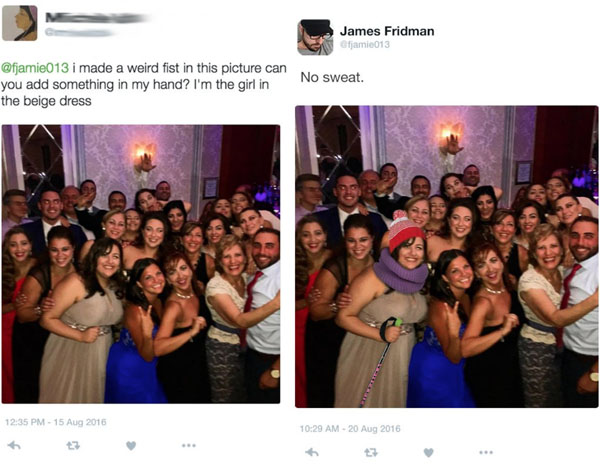Screen dimensions: 600x465
Task: Open more options on James Fridman's tweet
Action: pyautogui.click(x=486, y=452)
